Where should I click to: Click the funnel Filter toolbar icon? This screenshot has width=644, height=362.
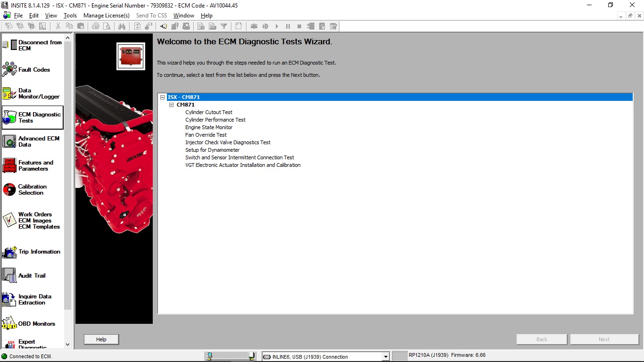224,26
